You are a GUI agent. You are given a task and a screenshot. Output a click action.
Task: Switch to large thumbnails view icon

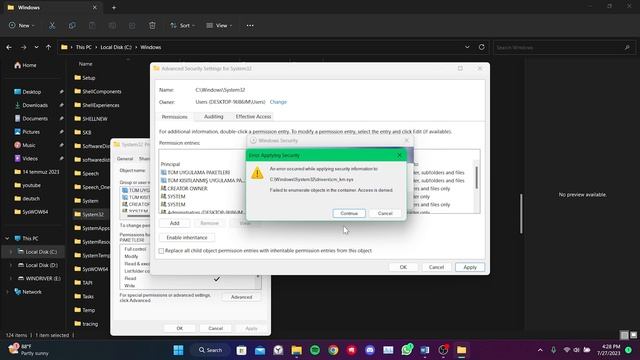point(633,335)
